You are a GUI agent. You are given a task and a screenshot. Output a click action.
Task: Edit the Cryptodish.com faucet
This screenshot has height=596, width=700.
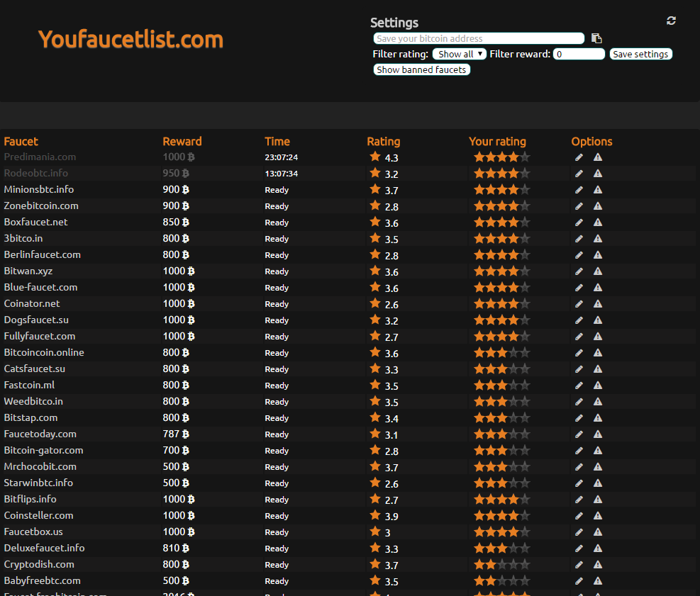(x=579, y=564)
